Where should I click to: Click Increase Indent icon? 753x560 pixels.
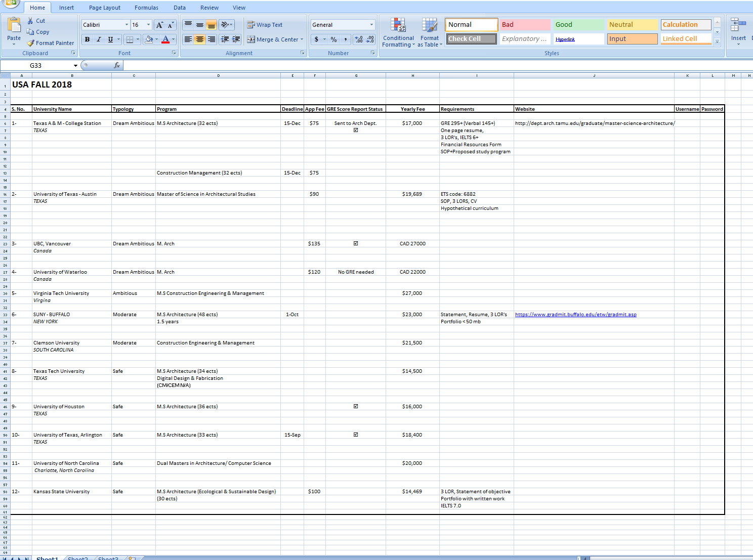point(236,39)
